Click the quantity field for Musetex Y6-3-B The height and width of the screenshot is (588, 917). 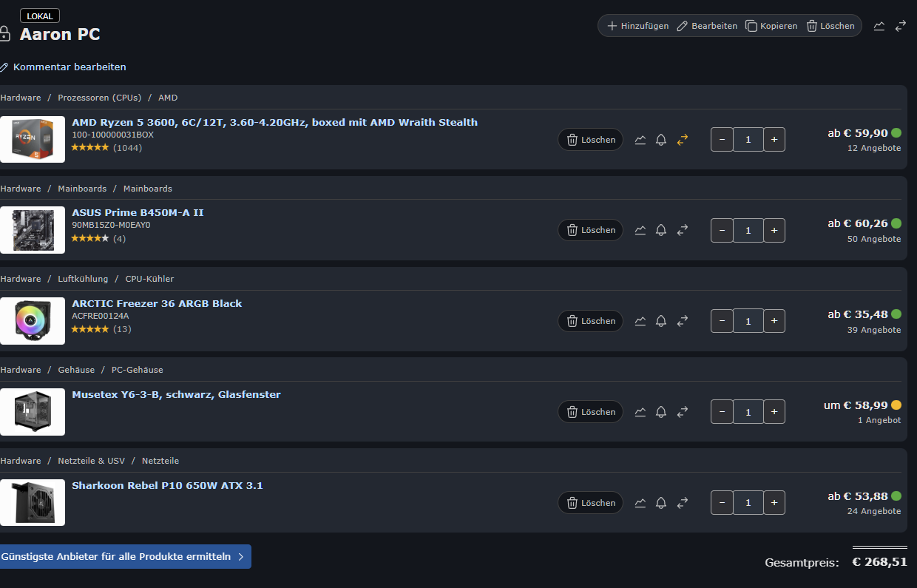click(748, 411)
